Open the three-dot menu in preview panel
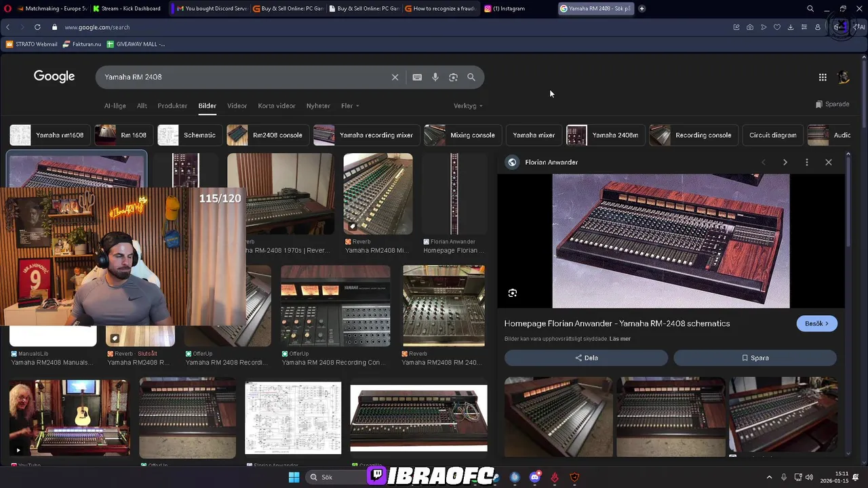This screenshot has width=868, height=488. click(807, 162)
